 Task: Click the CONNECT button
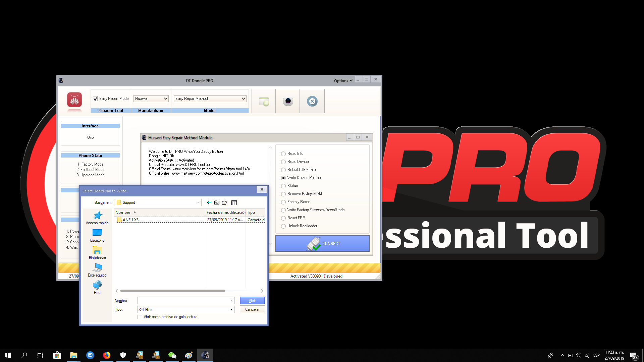click(322, 244)
